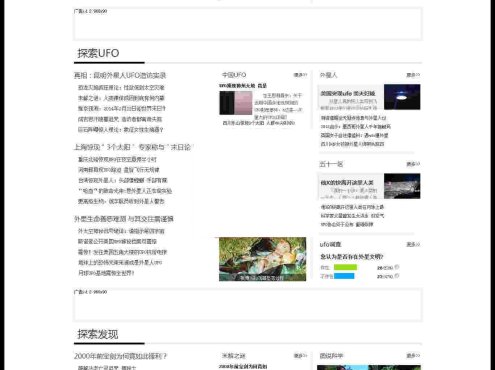Open the last article under the 昆明外星人 headline ending with ？
The image size is (495, 370).
[x=120, y=130]
